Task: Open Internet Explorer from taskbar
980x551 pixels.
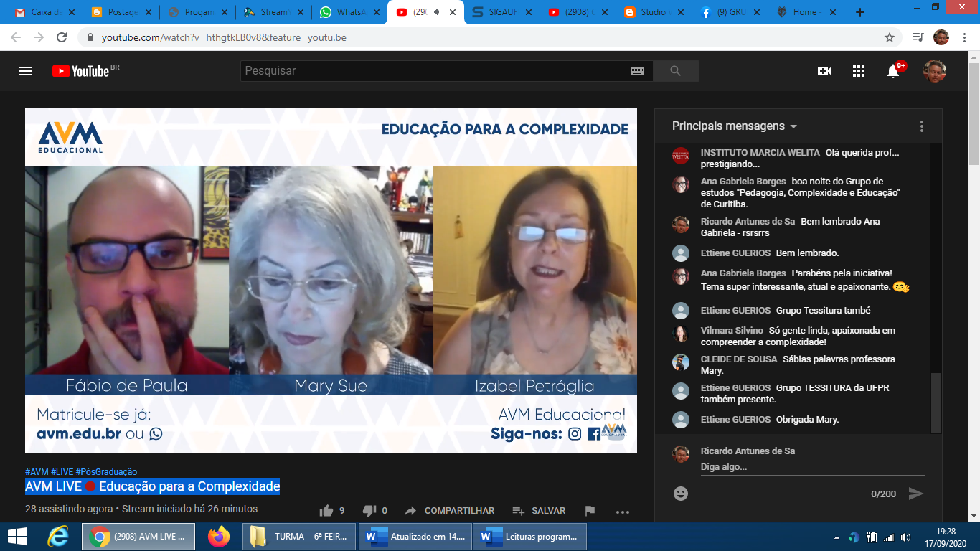Action: pos(57,537)
